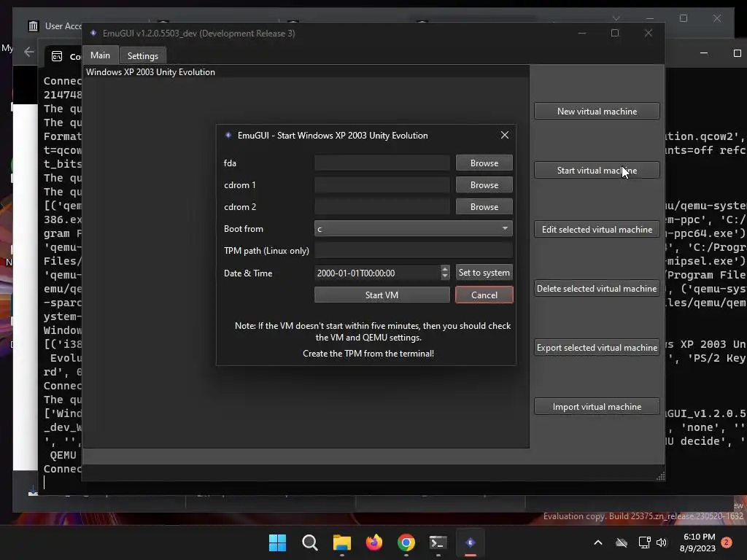The width and height of the screenshot is (747, 560).
Task: Click the command prompt tab icon behind EmuGUI
Action: click(57, 57)
